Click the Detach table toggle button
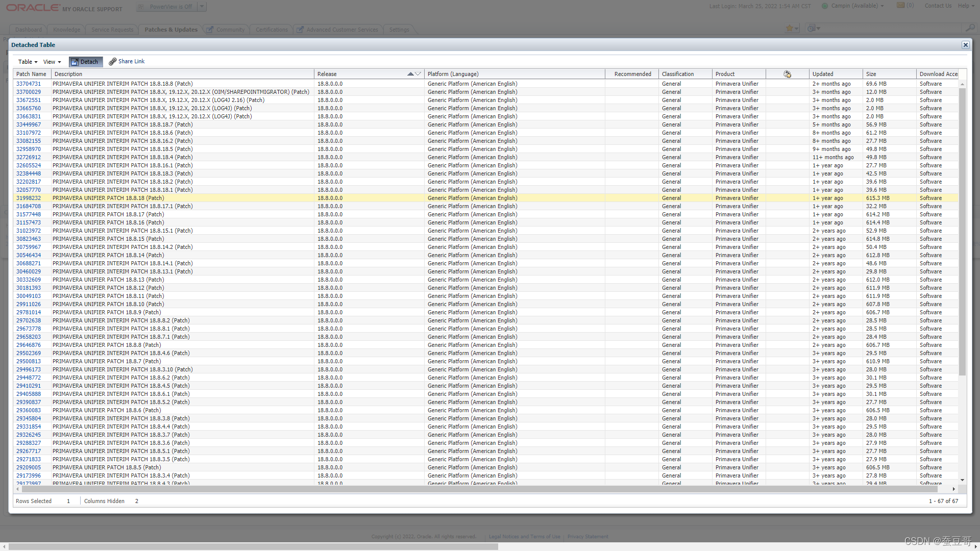The image size is (980, 551). click(x=85, y=62)
